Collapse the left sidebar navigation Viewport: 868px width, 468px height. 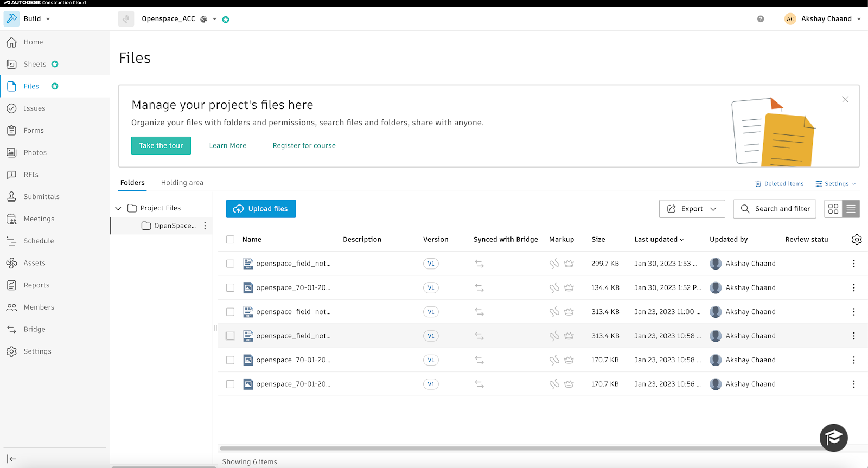click(x=11, y=459)
